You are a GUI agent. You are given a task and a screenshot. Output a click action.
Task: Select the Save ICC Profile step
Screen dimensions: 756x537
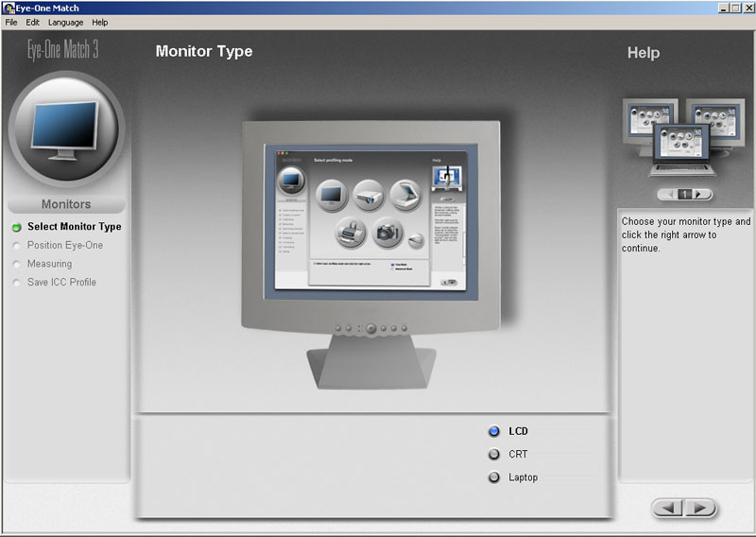(61, 282)
